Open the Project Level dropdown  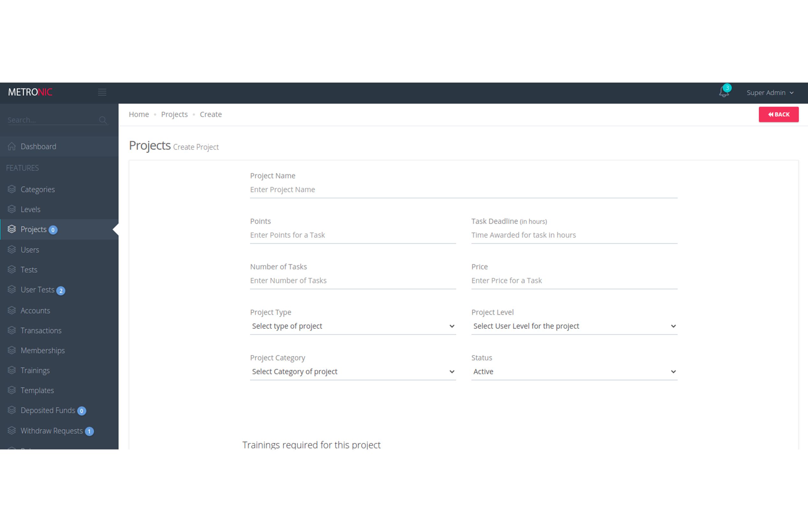(574, 326)
